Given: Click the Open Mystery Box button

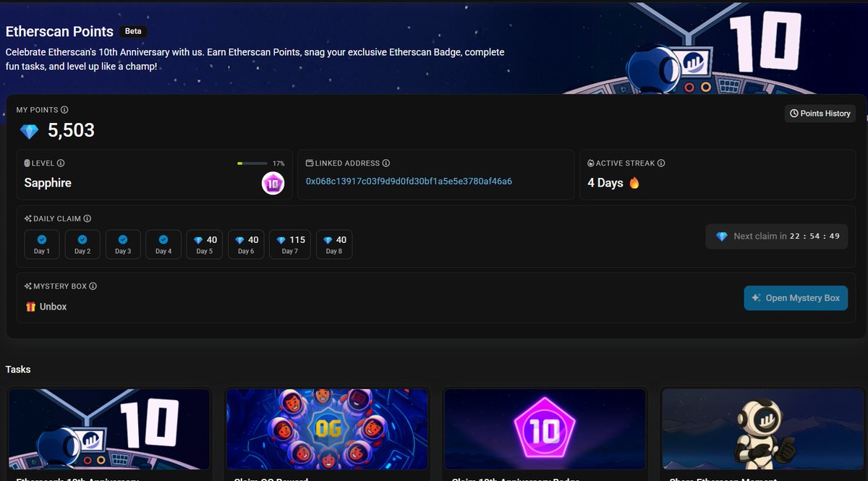Looking at the screenshot, I should 796,298.
